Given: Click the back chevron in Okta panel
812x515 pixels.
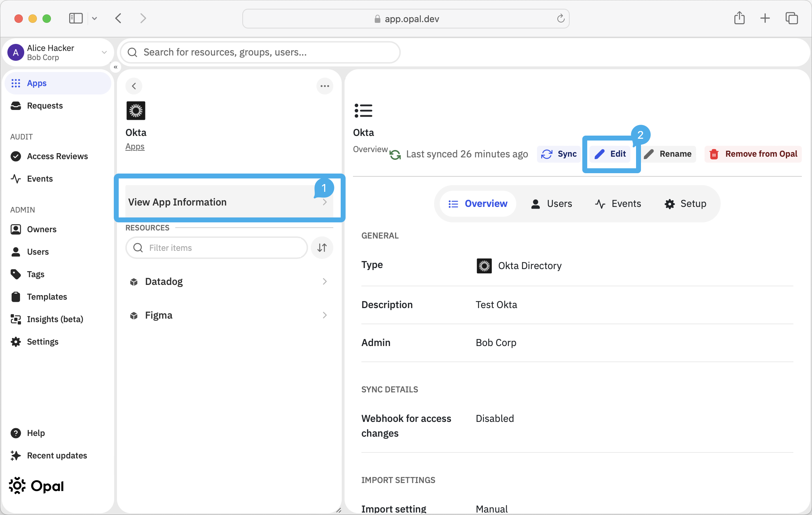Looking at the screenshot, I should pyautogui.click(x=134, y=86).
